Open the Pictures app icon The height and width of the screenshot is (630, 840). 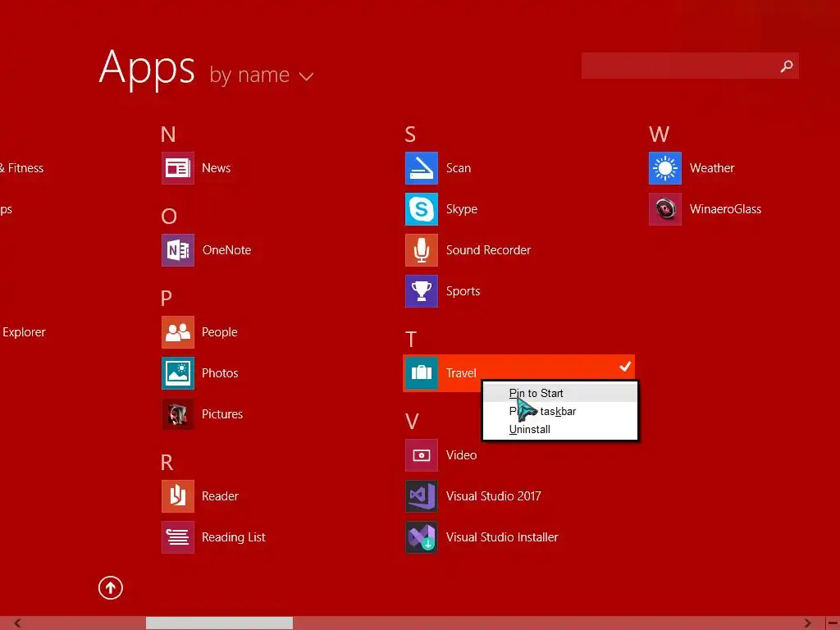(178, 414)
